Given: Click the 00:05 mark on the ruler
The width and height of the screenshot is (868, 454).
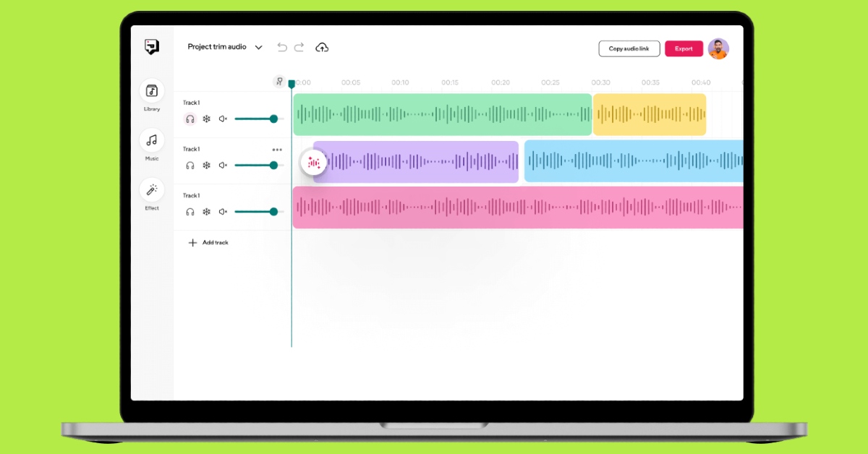Looking at the screenshot, I should point(351,82).
